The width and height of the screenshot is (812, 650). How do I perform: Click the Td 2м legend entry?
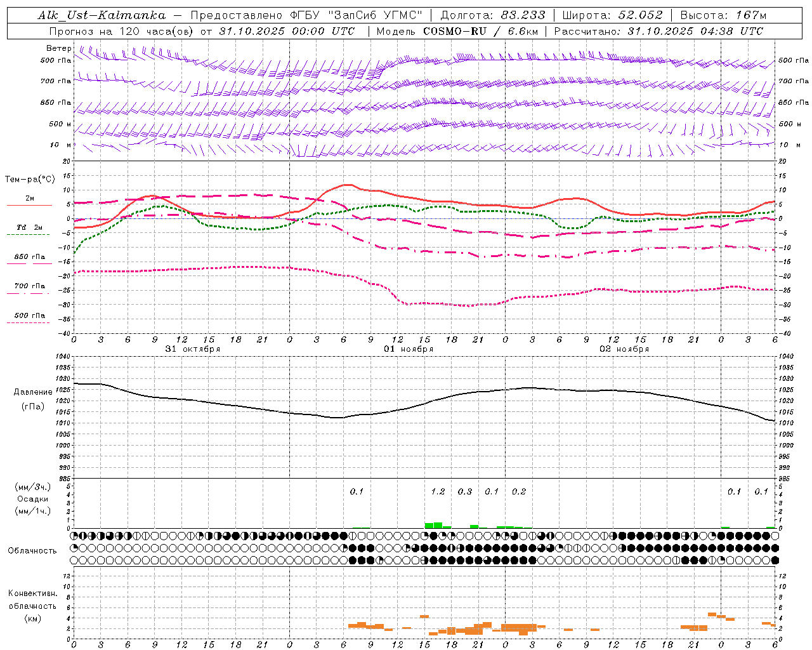click(30, 227)
